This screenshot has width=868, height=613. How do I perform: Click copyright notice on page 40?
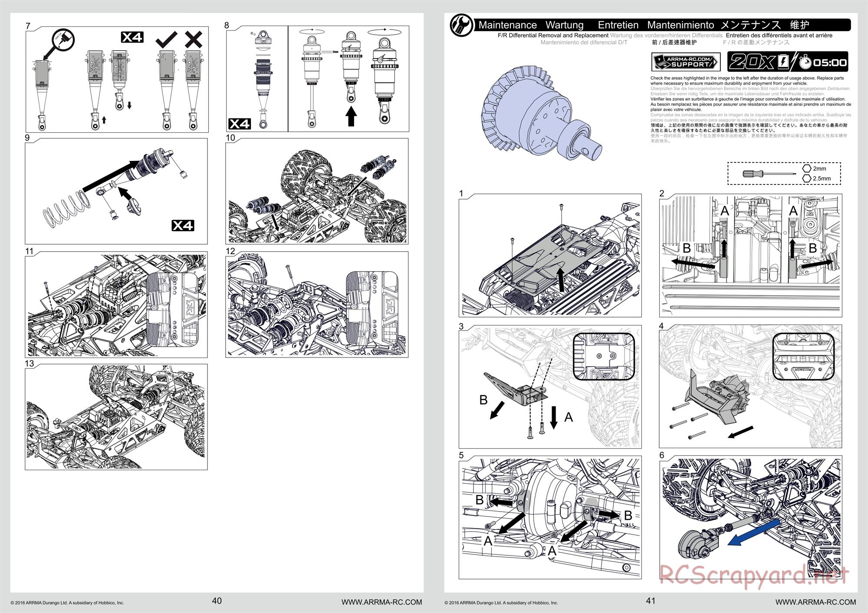point(67,603)
